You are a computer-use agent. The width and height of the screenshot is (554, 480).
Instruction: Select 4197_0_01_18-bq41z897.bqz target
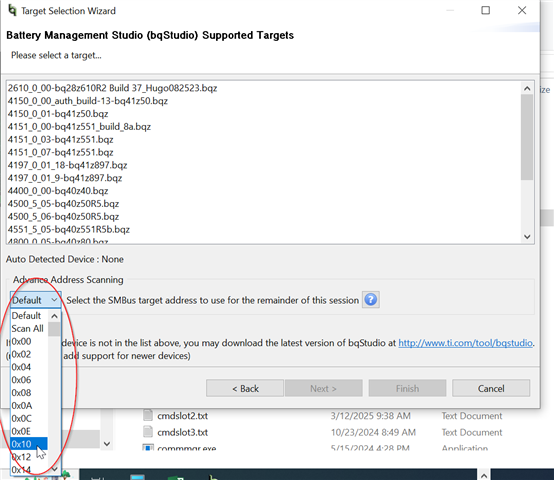click(x=67, y=165)
